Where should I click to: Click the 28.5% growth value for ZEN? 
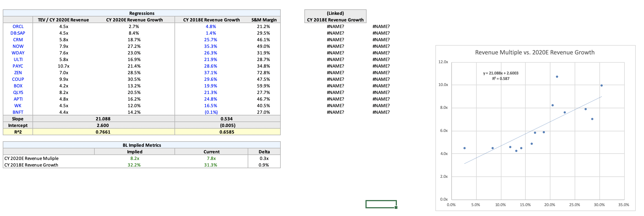point(134,73)
